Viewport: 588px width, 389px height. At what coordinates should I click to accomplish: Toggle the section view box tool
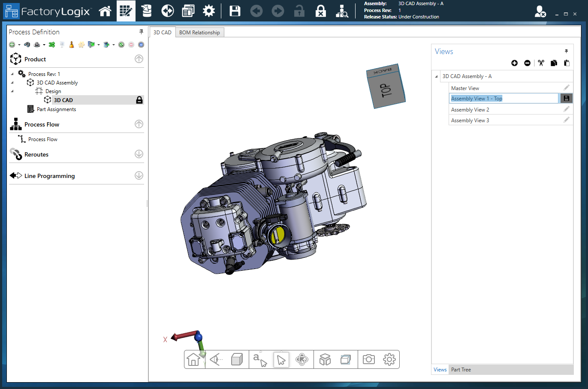345,359
